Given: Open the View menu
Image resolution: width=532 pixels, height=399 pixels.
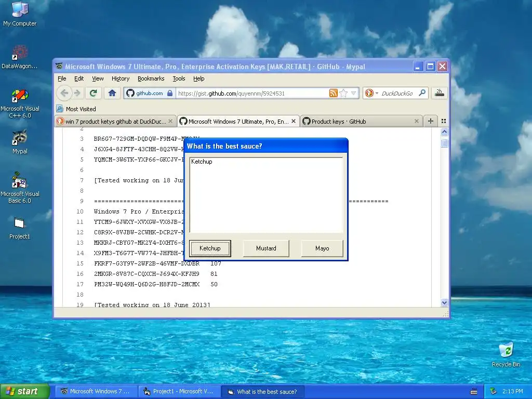Looking at the screenshot, I should (x=98, y=78).
